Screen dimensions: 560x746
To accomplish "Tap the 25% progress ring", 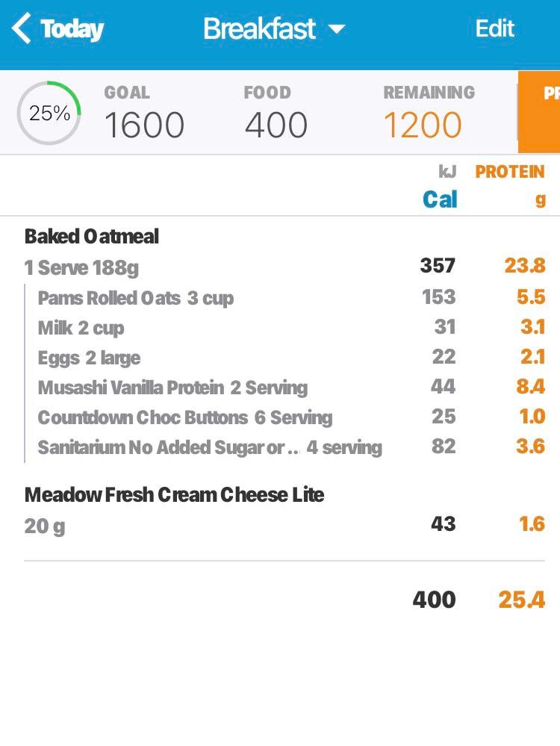I will (x=49, y=114).
